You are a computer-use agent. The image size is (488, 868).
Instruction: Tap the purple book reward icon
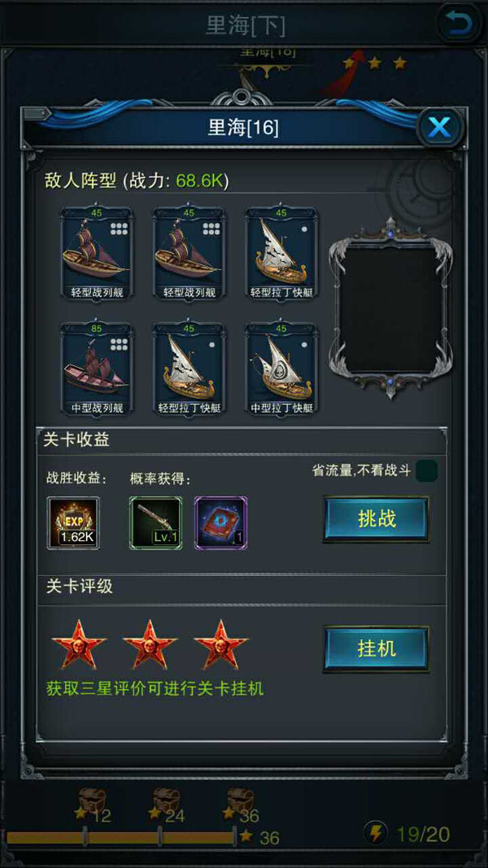click(220, 522)
